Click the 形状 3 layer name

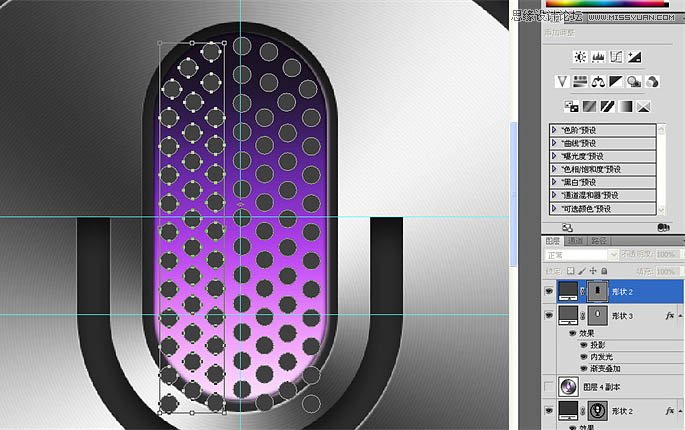622,316
